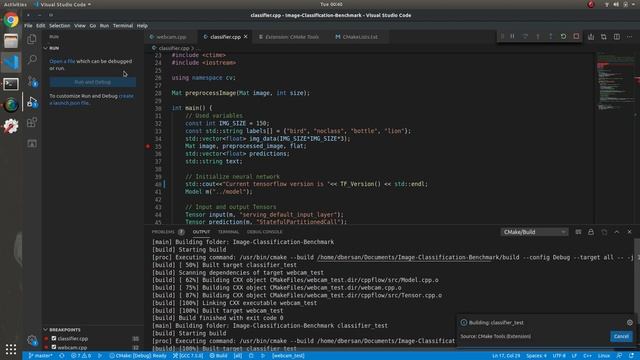Open the Run menu
The width and height of the screenshot is (640, 360).
click(x=104, y=26)
